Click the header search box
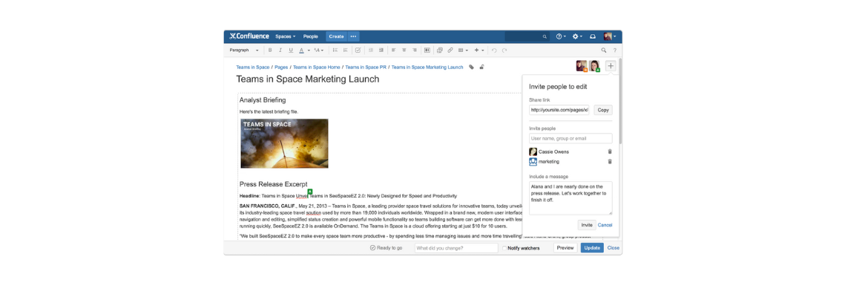The height and width of the screenshot is (297, 868). 527,36
